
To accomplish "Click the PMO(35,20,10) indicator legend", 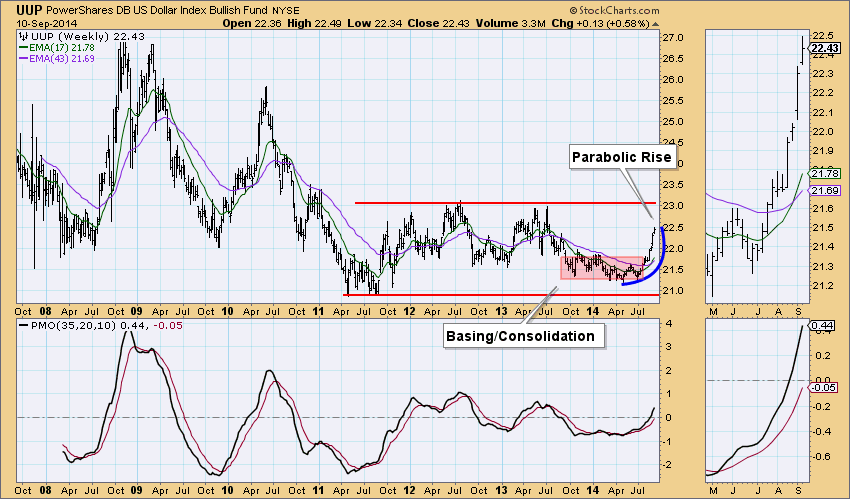I will coord(101,326).
